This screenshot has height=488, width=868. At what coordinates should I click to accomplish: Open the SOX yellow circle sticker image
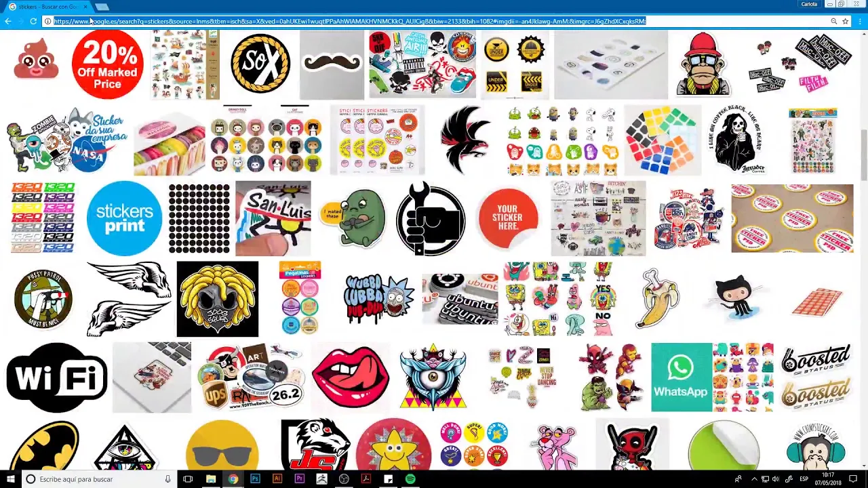click(x=260, y=64)
